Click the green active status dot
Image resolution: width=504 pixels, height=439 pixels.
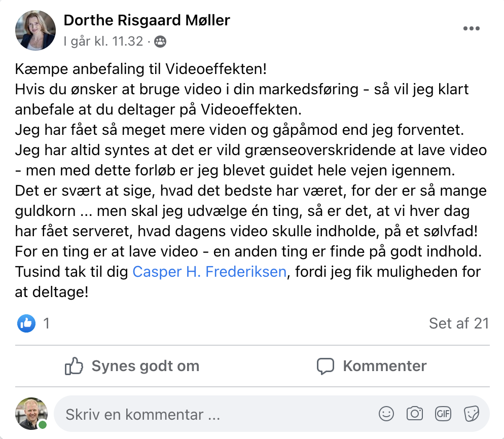43,425
